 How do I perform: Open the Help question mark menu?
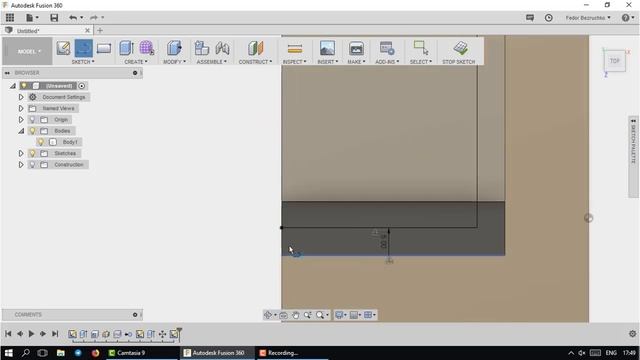[x=627, y=18]
